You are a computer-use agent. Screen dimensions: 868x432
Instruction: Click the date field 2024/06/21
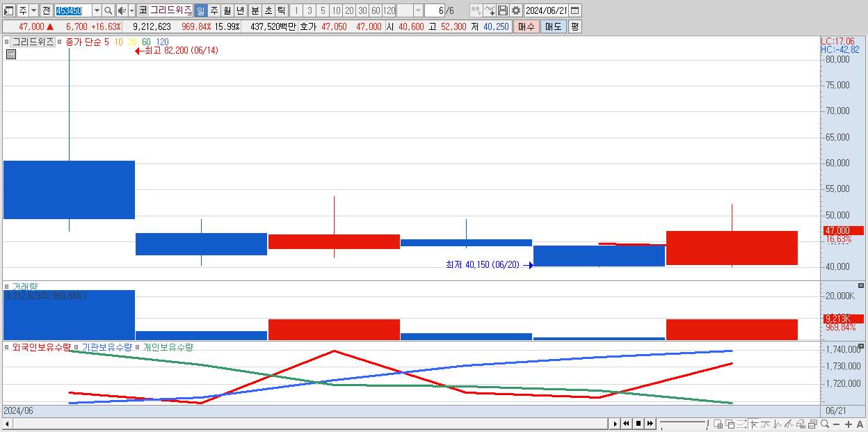click(546, 10)
